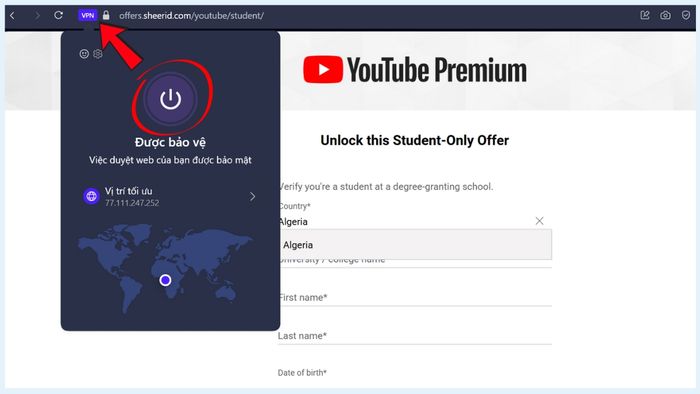Viewport: 700px width, 394px height.
Task: Click the Unlock this Student-Only Offer heading
Action: click(x=415, y=141)
